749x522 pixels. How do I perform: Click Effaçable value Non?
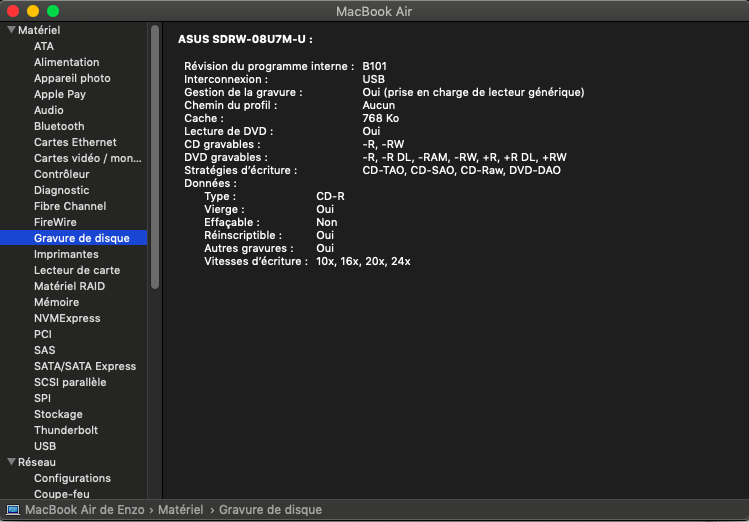point(327,223)
